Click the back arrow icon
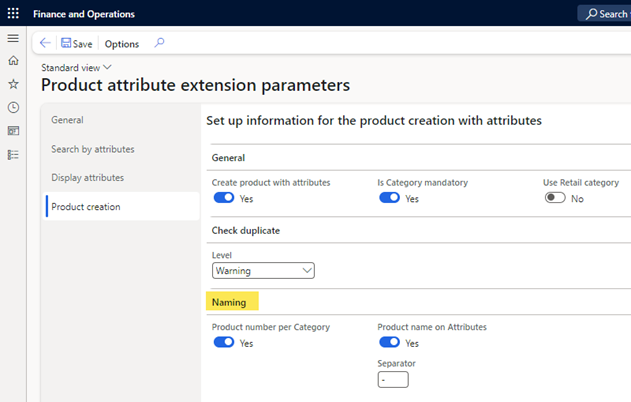Image resolution: width=631 pixels, height=402 pixels. (x=45, y=43)
